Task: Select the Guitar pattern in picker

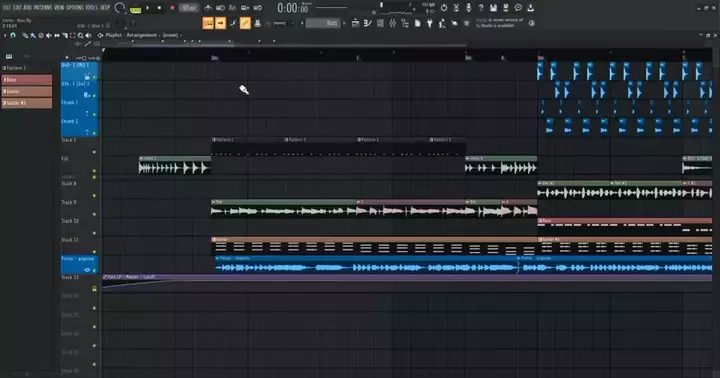Action: 27,91
